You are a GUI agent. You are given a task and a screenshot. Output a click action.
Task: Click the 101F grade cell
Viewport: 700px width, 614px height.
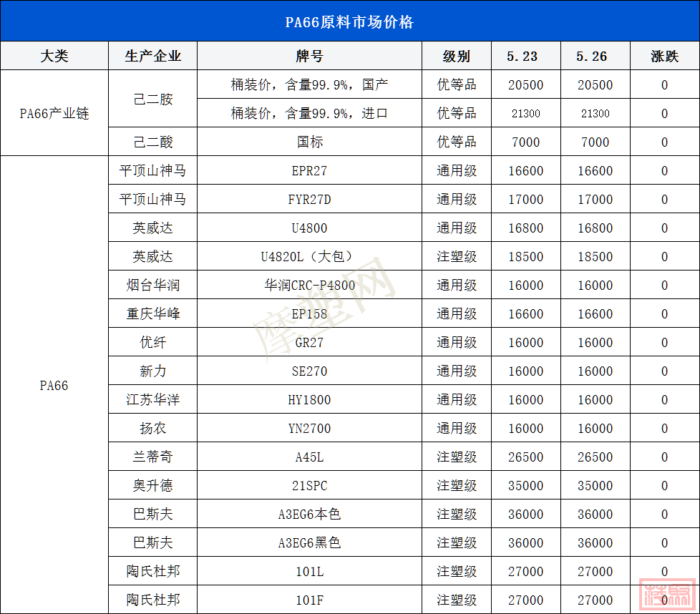[x=309, y=599]
